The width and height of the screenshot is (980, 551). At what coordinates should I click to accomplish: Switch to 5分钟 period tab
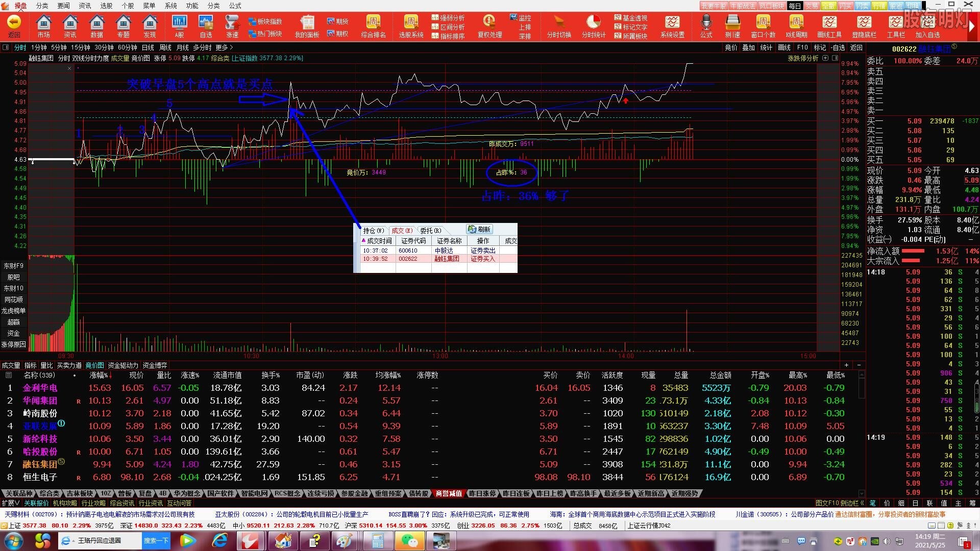pyautogui.click(x=59, y=47)
